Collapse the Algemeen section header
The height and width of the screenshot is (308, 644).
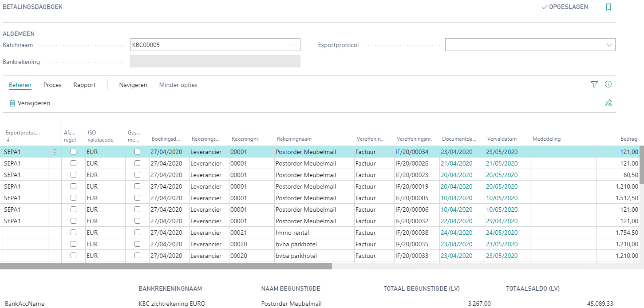[x=19, y=34]
